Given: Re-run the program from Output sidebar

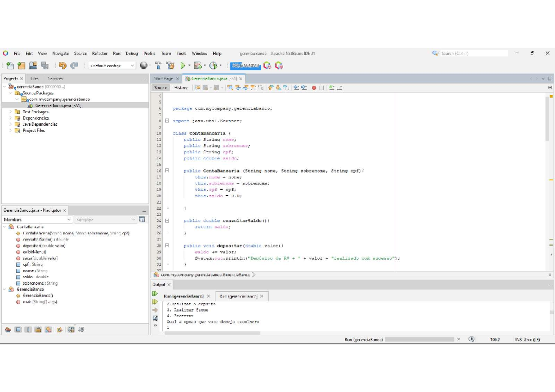Looking at the screenshot, I should pos(155,294).
